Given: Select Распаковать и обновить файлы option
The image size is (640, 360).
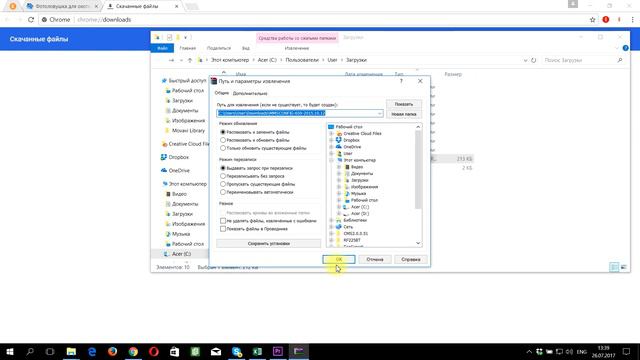Looking at the screenshot, I should (x=255, y=140).
